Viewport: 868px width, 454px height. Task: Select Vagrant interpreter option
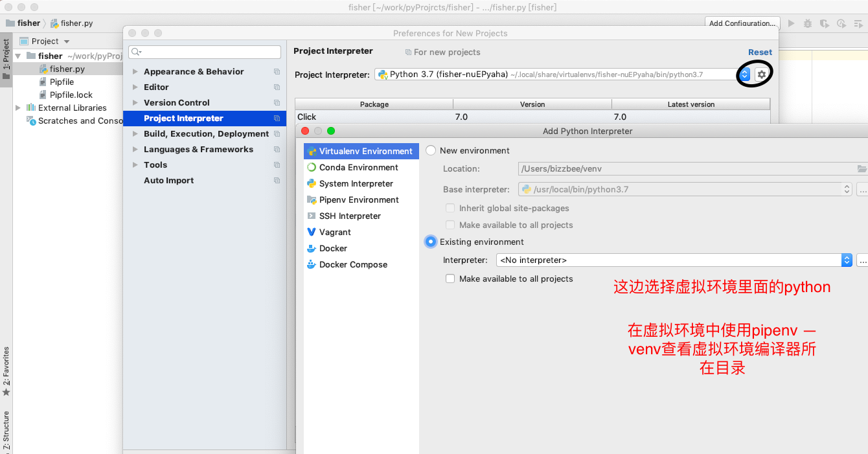tap(361, 232)
